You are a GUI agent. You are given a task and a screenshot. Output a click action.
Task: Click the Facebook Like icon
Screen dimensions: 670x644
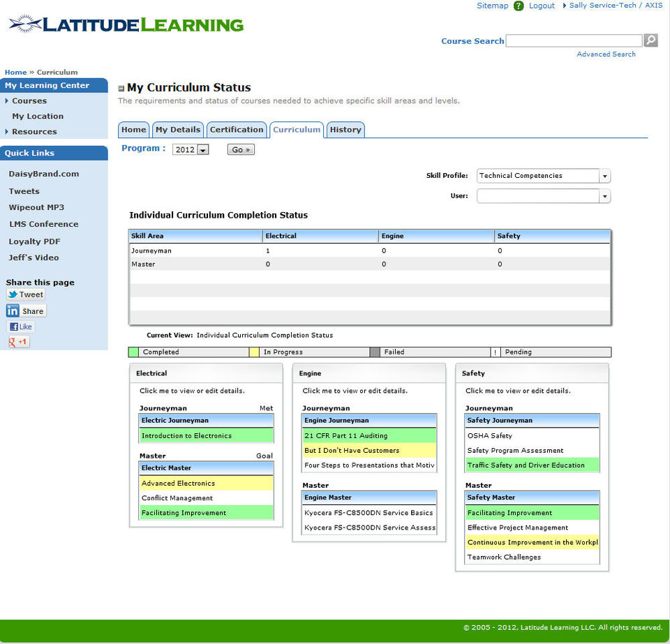click(20, 327)
